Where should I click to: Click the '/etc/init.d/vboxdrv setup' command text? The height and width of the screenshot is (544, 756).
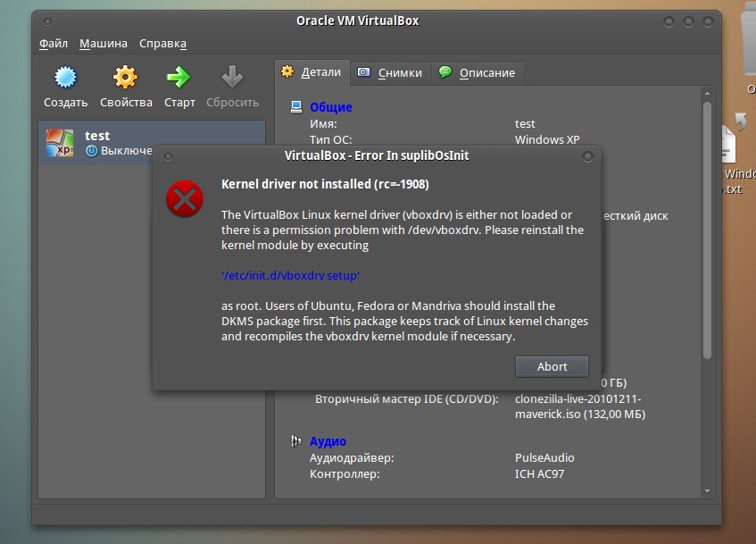290,276
